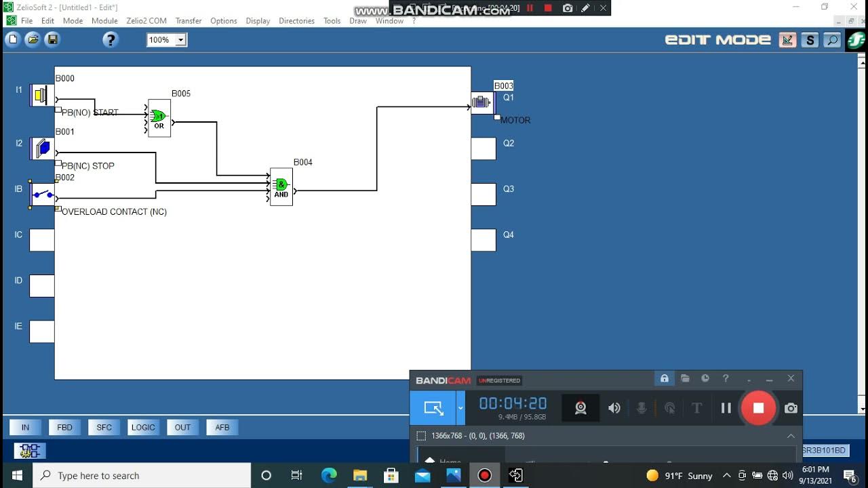The height and width of the screenshot is (488, 868).
Task: Switch to Simulation mode (S) icon
Action: tap(810, 40)
